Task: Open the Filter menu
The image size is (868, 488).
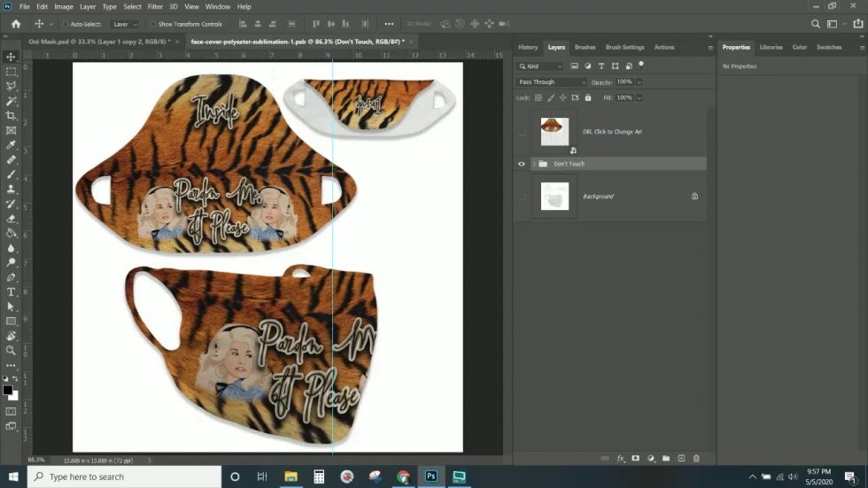Action: (155, 6)
